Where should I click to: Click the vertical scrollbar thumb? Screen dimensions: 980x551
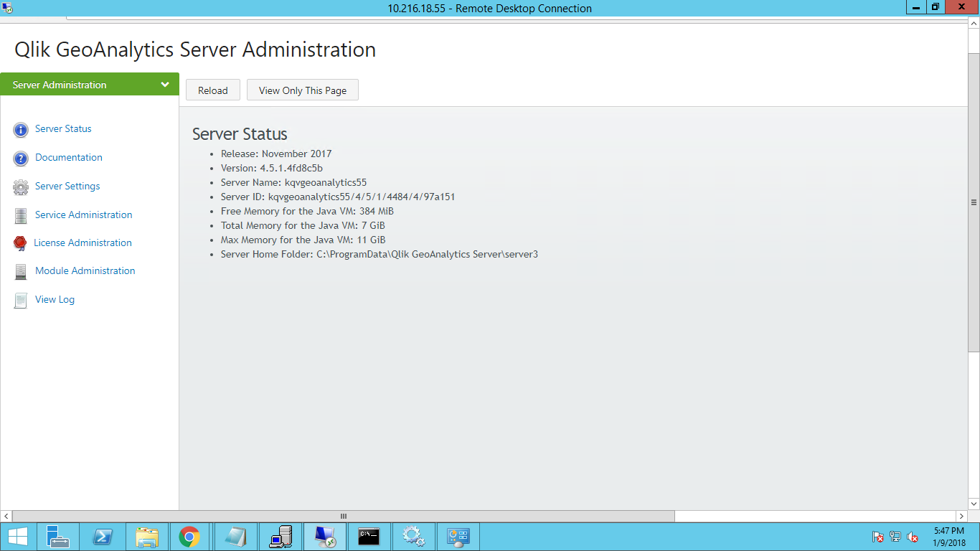[x=974, y=202]
